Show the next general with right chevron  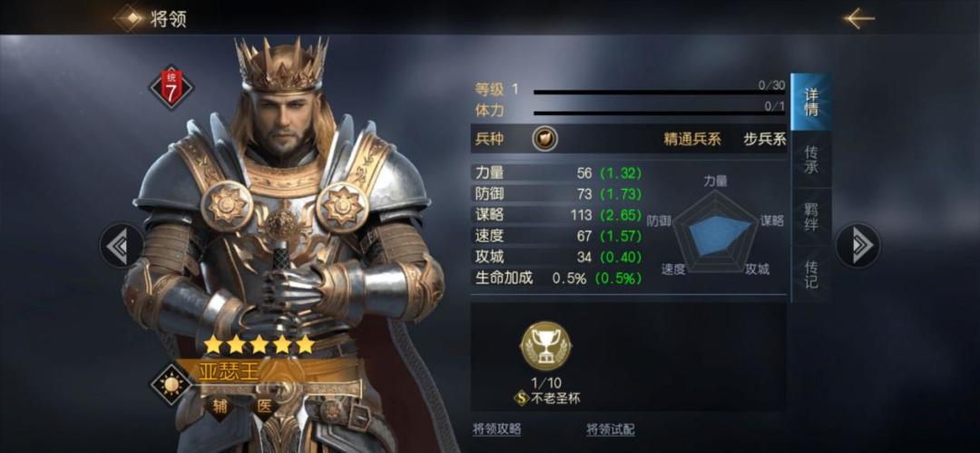coord(857,245)
